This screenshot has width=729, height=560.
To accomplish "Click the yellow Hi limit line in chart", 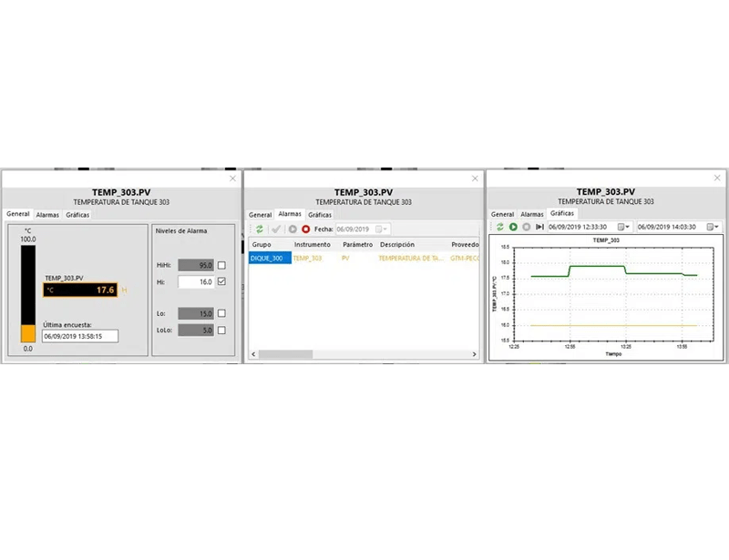I will click(613, 325).
